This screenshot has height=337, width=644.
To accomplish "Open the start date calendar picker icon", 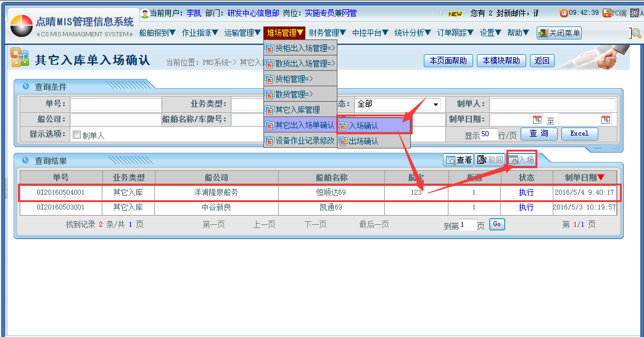I will pyautogui.click(x=537, y=120).
